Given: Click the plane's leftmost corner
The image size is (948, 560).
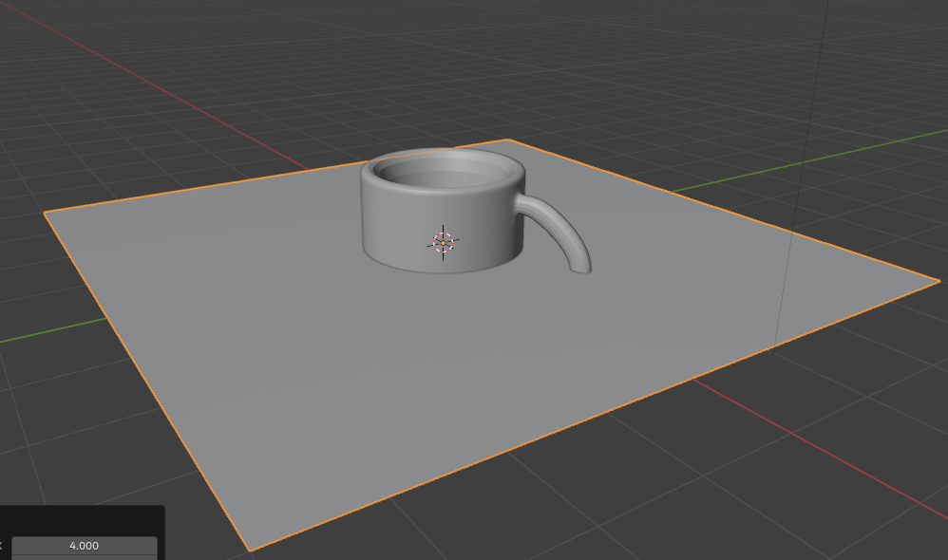Looking at the screenshot, I should click(46, 214).
